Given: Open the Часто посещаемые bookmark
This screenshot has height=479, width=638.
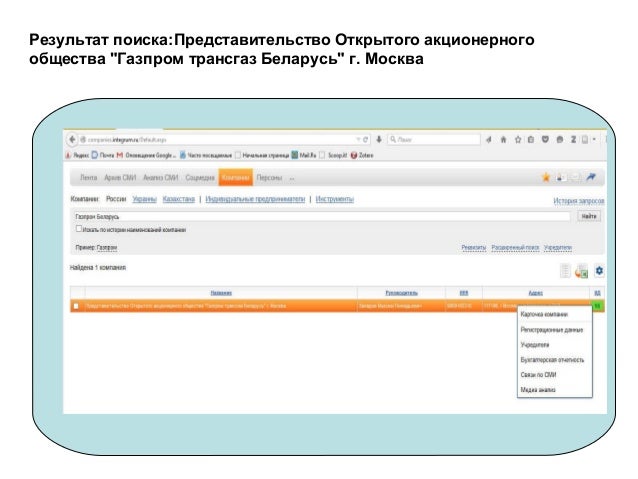Looking at the screenshot, I should click(206, 155).
